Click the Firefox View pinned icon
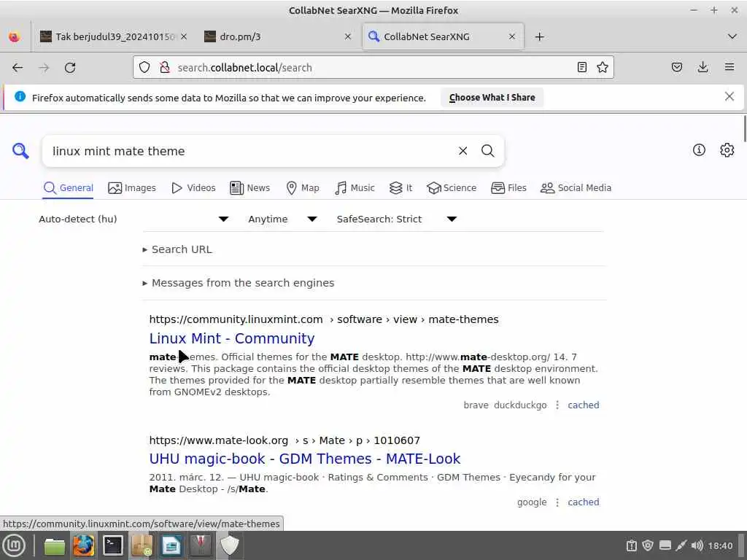Image resolution: width=747 pixels, height=560 pixels. (x=15, y=36)
